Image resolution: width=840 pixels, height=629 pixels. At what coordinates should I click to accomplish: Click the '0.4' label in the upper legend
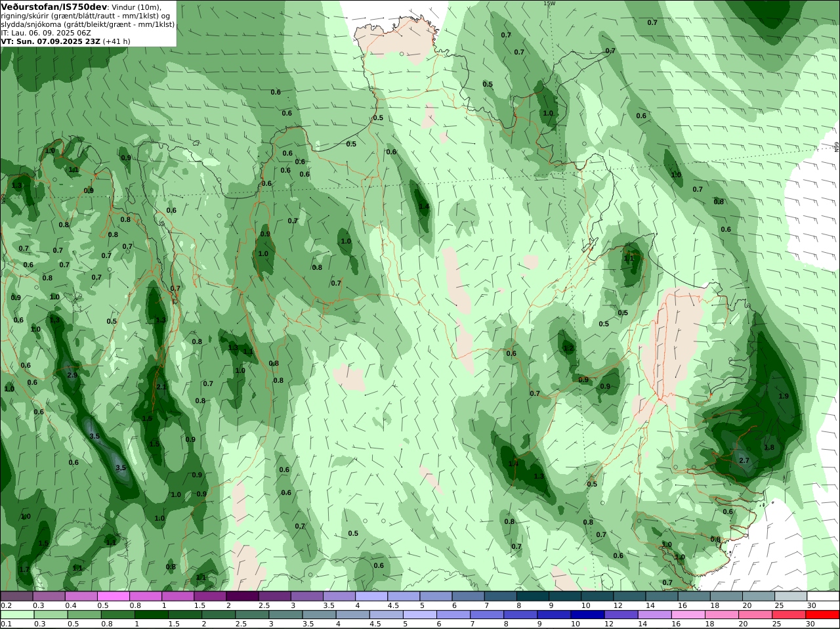(x=71, y=605)
